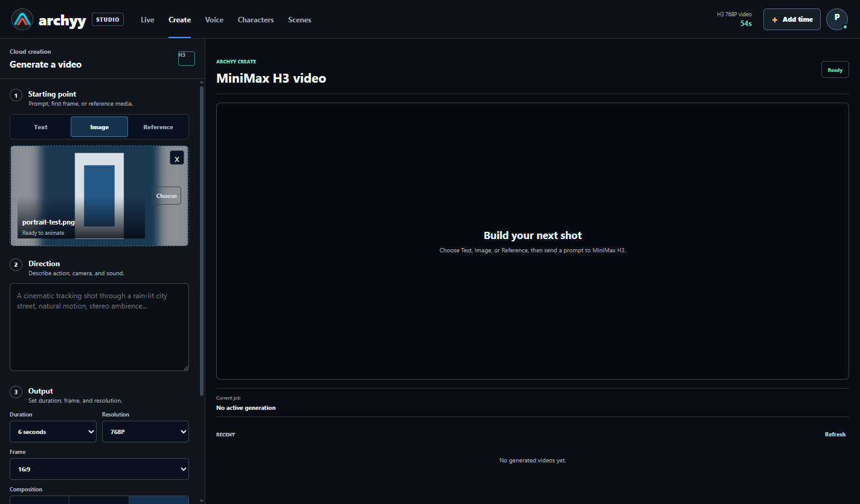The image size is (860, 504).
Task: Click the 'MiniMax H3 video' heading
Action: pyautogui.click(x=271, y=78)
